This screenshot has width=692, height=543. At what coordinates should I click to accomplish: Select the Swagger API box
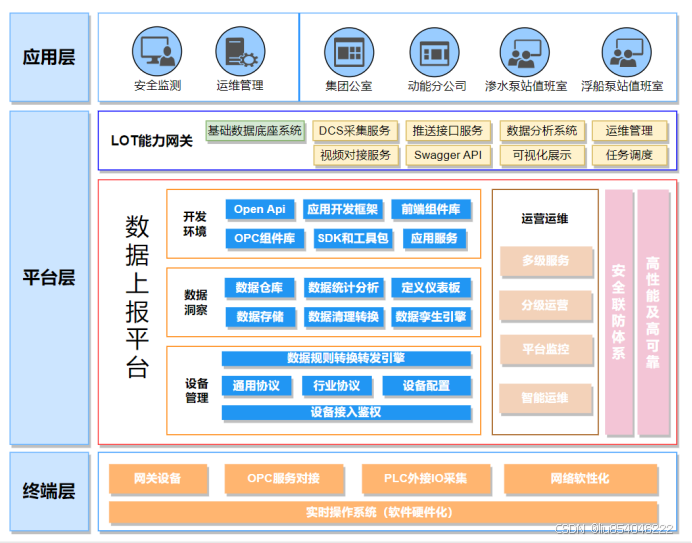[447, 156]
